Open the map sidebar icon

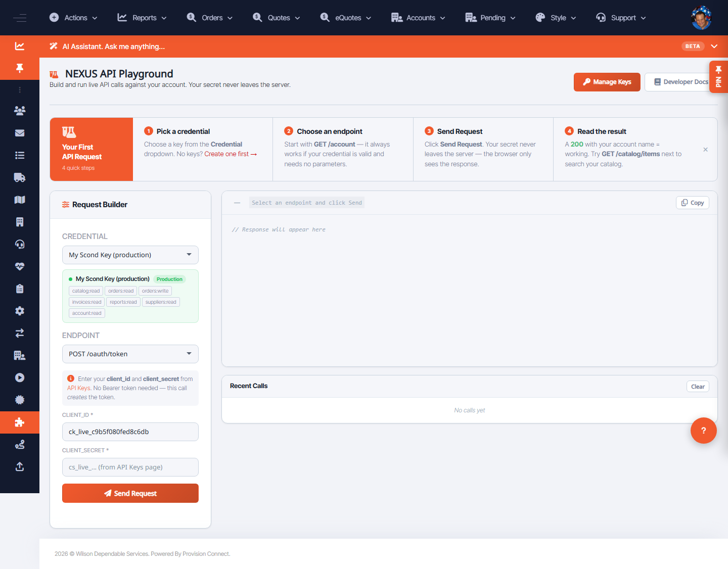20,200
